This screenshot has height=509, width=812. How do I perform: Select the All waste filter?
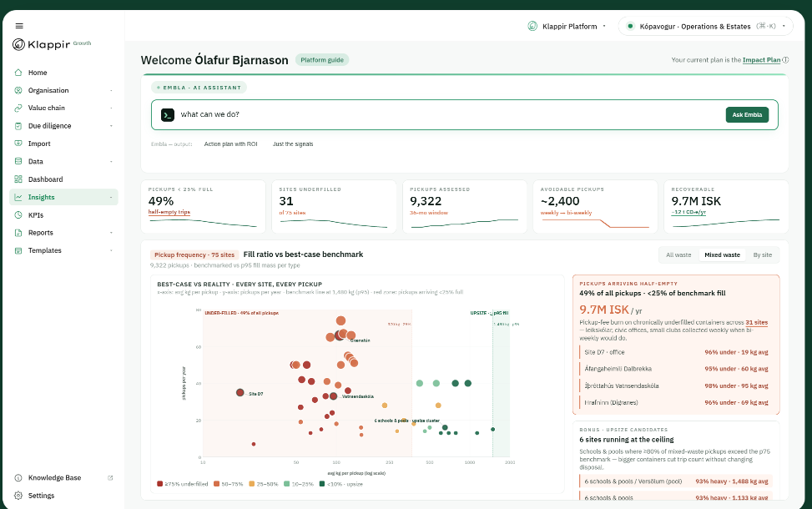point(678,254)
